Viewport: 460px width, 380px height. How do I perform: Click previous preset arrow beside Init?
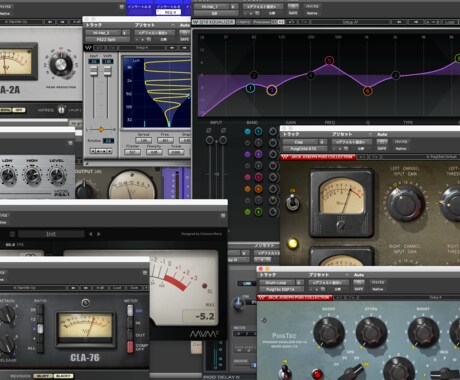90,234
